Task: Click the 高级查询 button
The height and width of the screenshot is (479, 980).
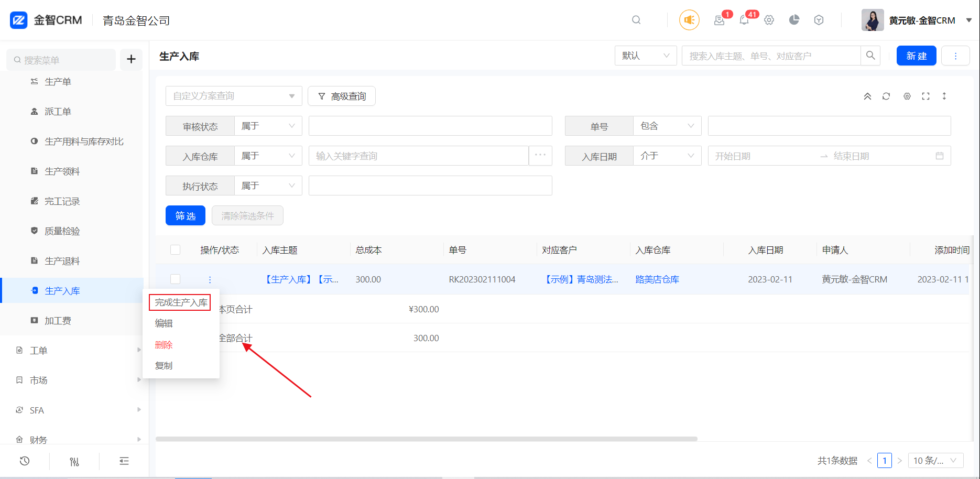Action: [342, 96]
